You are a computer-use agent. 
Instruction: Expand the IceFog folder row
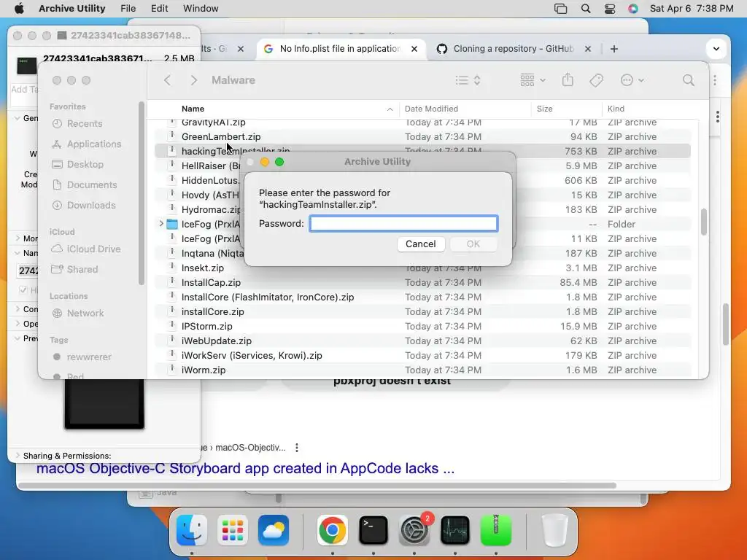pyautogui.click(x=161, y=224)
